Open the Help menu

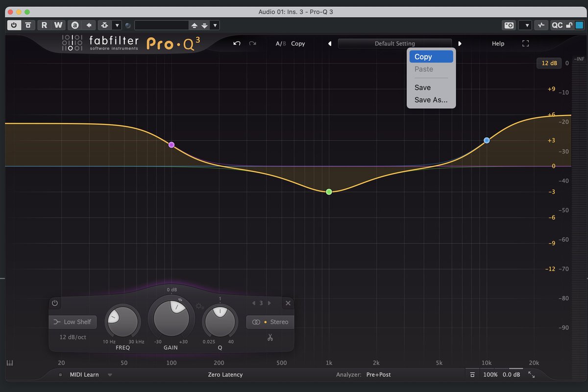click(498, 44)
